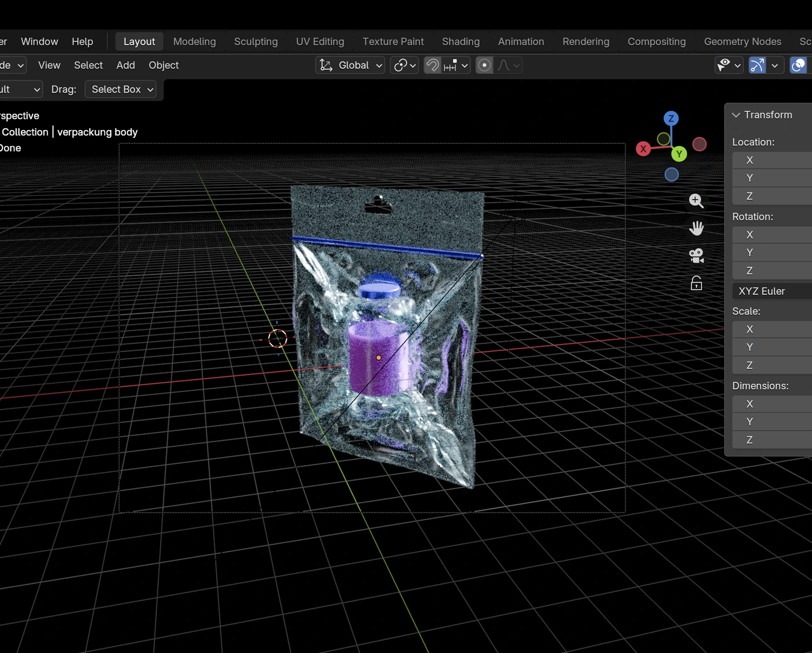This screenshot has width=812, height=653.
Task: Click the dim green negative Y gizmo circle
Action: pyautogui.click(x=664, y=139)
